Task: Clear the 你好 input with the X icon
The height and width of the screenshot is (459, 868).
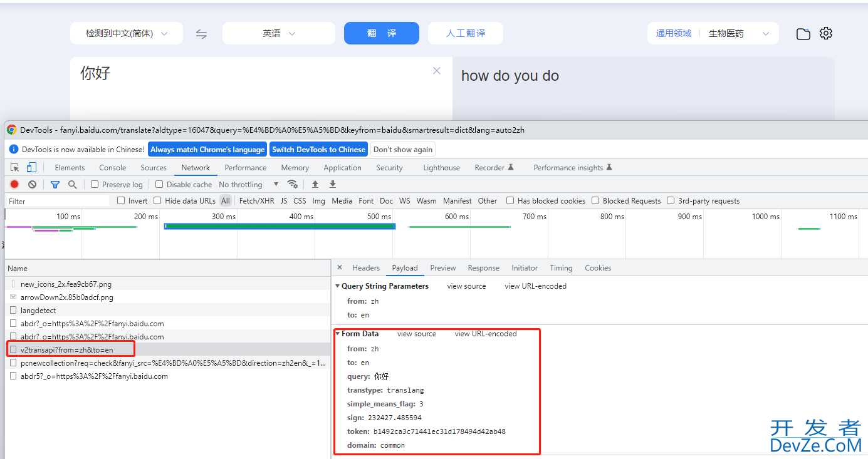Action: [x=437, y=71]
